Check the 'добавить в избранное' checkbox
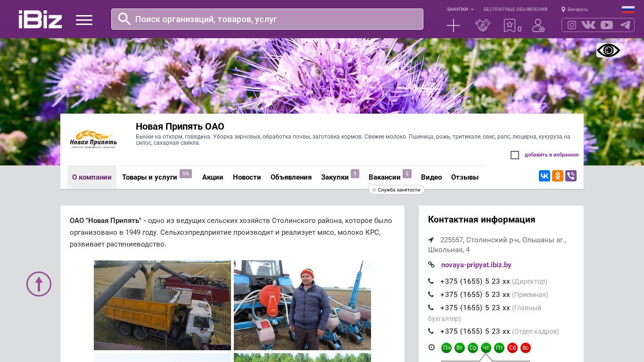This screenshot has height=362, width=644. coord(515,155)
